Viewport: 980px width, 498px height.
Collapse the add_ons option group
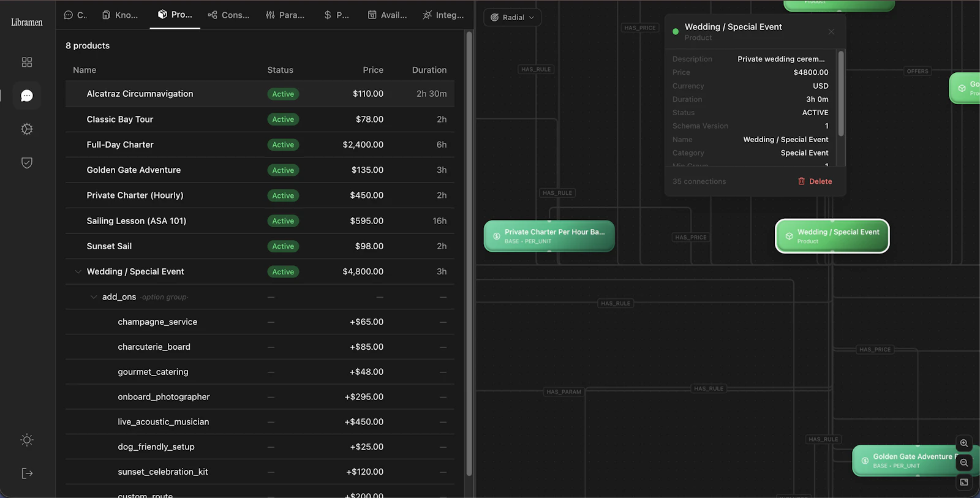point(94,297)
